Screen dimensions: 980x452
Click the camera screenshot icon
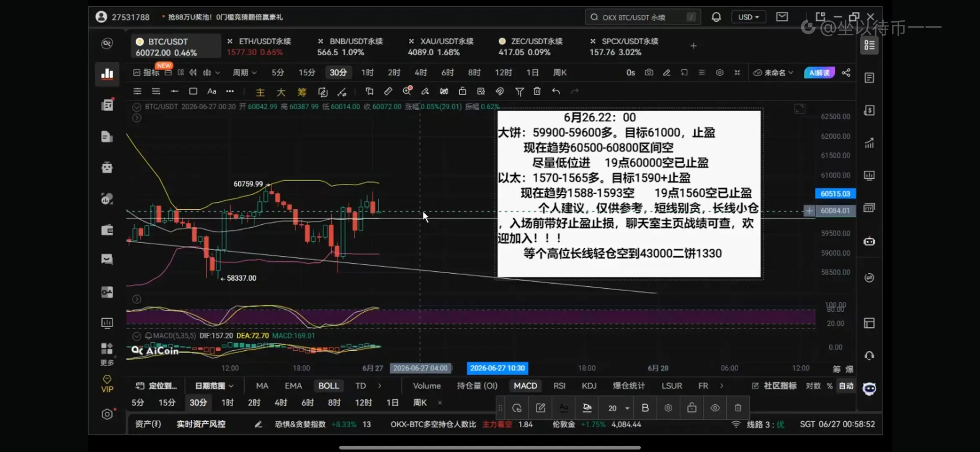coord(649,72)
